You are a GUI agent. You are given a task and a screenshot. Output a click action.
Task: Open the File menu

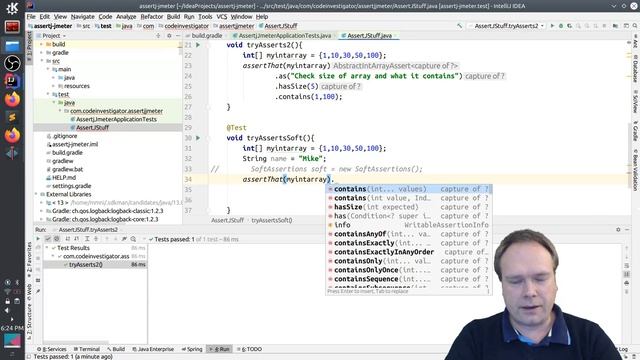point(31,17)
